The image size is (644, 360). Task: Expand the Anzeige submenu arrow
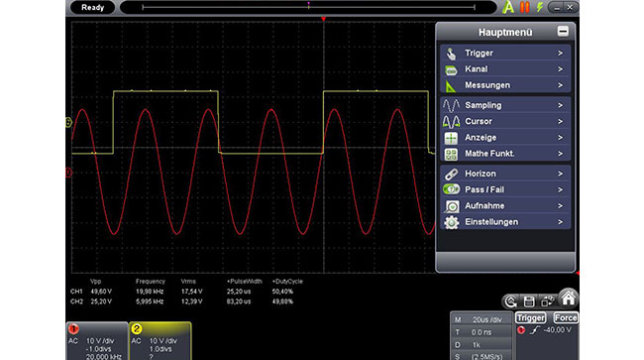(560, 137)
